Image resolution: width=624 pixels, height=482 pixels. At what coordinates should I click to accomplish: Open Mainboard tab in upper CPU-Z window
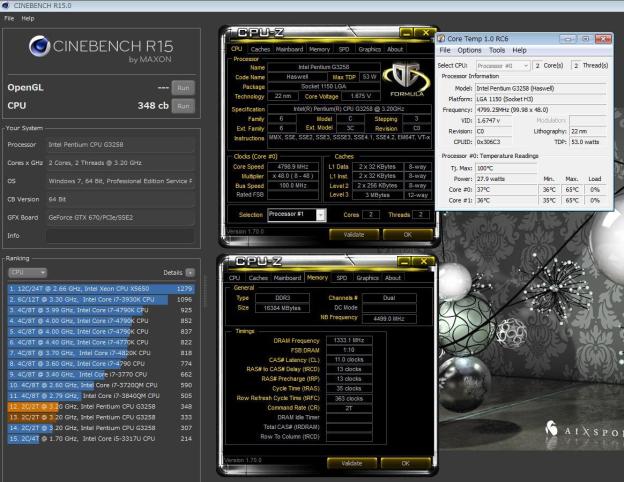click(288, 49)
